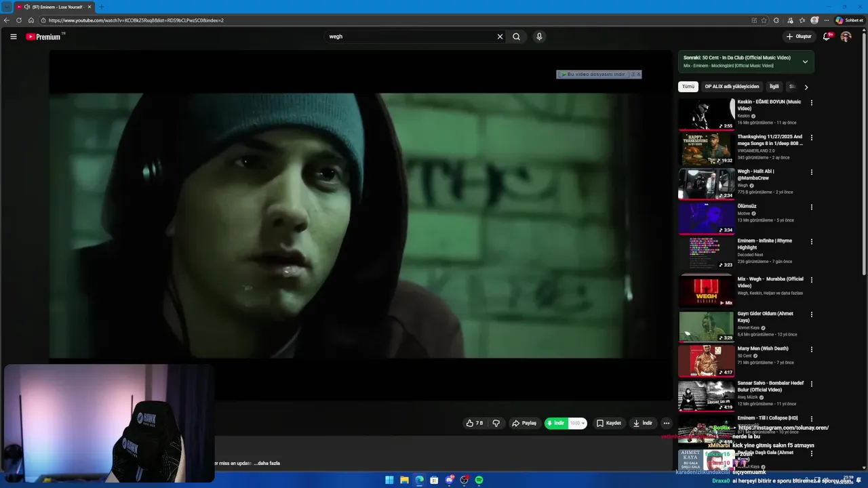Open Eminem - Till I Collapse [HD] title
Viewport: 868px width, 488px height.
[x=768, y=418]
